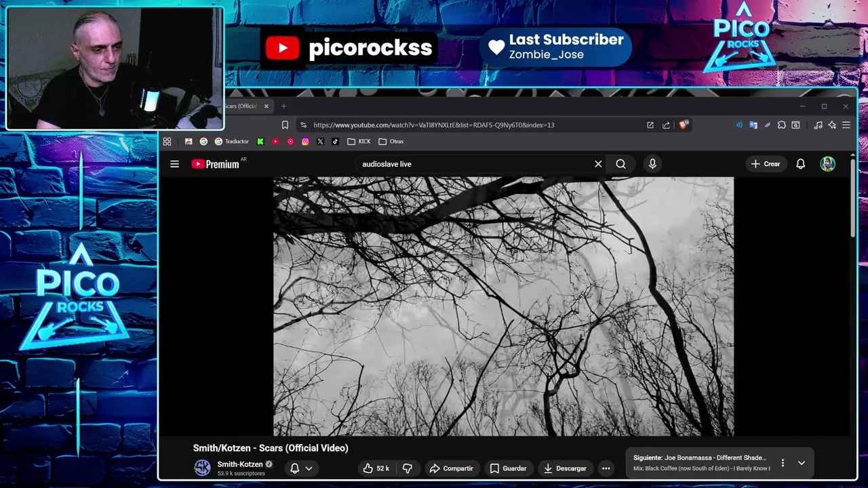Open the YouTube hamburger guide menu
The height and width of the screenshot is (488, 868).
[174, 164]
